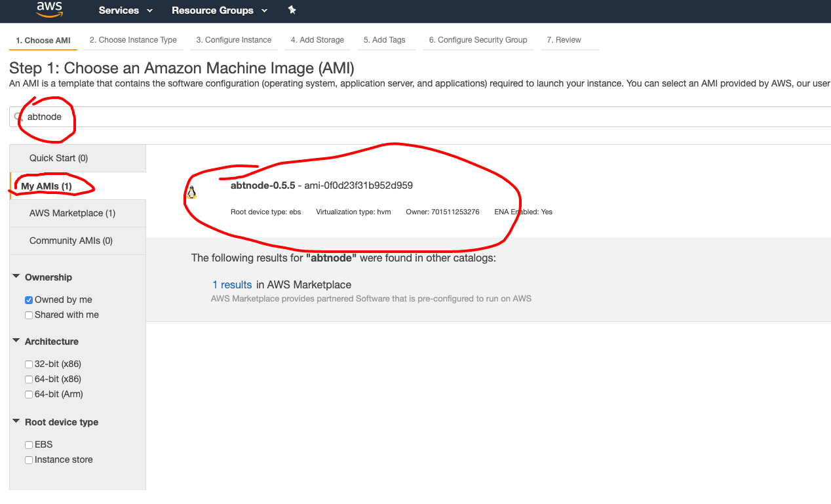The height and width of the screenshot is (504, 831).
Task: Select the Quick Start (0) category
Action: point(79,158)
